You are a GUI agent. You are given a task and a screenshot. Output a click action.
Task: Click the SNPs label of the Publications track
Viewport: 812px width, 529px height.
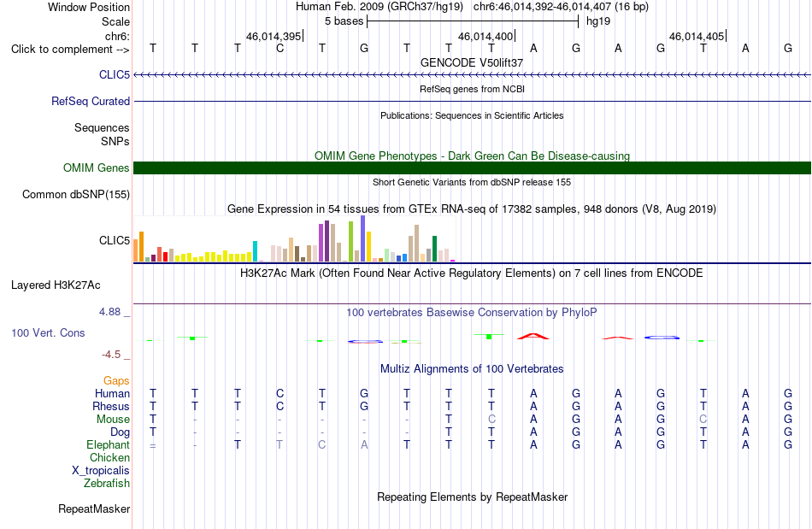pos(115,141)
